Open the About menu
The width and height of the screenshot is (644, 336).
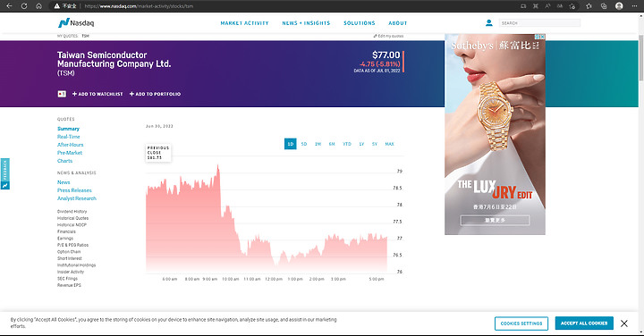[x=397, y=23]
